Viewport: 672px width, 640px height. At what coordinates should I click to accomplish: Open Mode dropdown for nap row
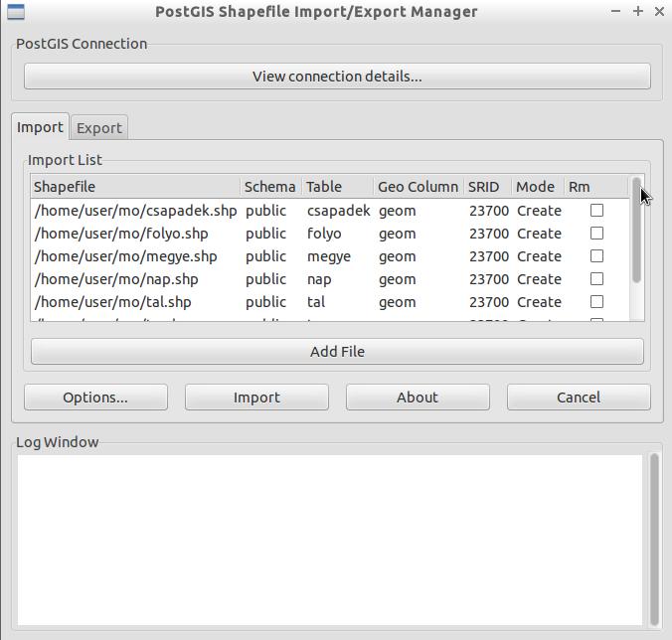tap(539, 279)
